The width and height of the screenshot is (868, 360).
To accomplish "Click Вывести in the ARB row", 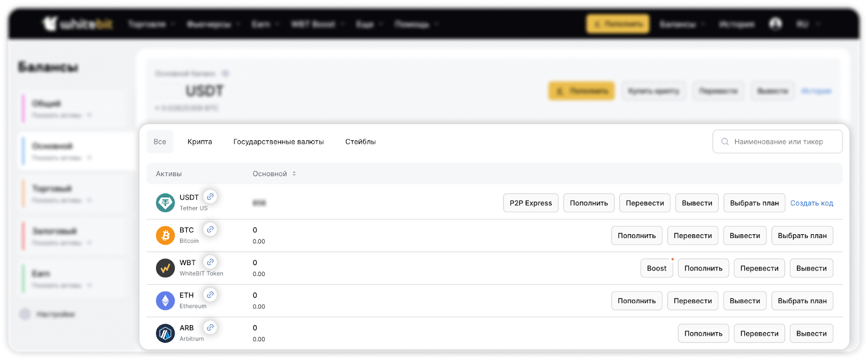I will [x=812, y=333].
